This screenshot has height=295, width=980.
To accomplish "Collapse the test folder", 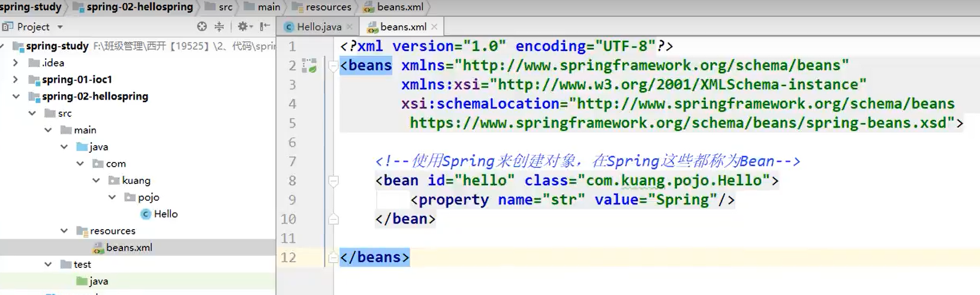I will coord(48,264).
